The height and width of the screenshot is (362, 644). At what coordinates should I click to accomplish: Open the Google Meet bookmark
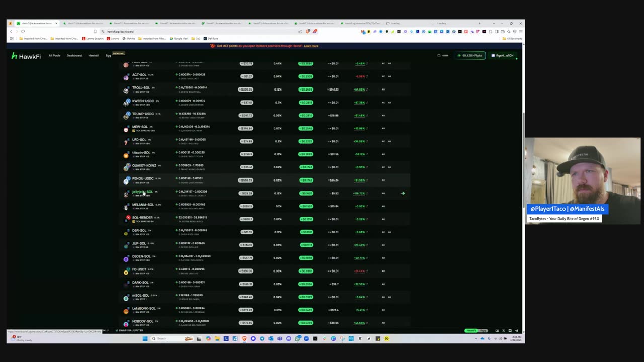click(x=180, y=39)
